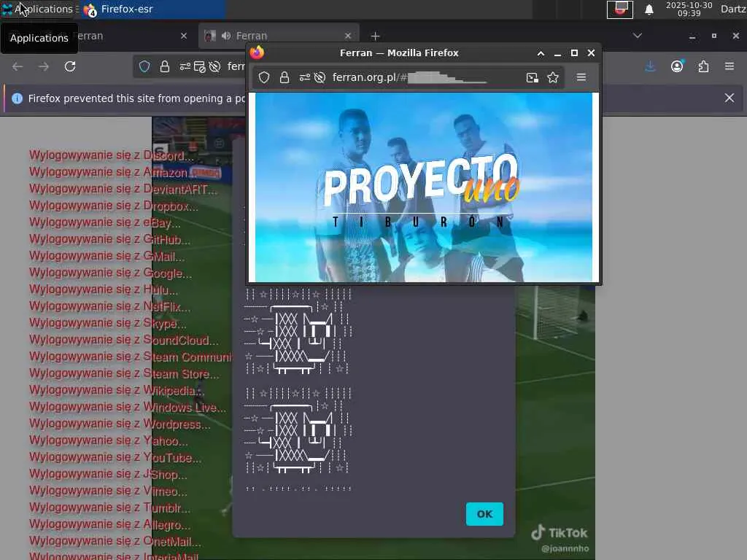Click 'Wylogowywanie się z Steam Store...' text
Image resolution: width=747 pixels, height=560 pixels.
pyautogui.click(x=124, y=373)
